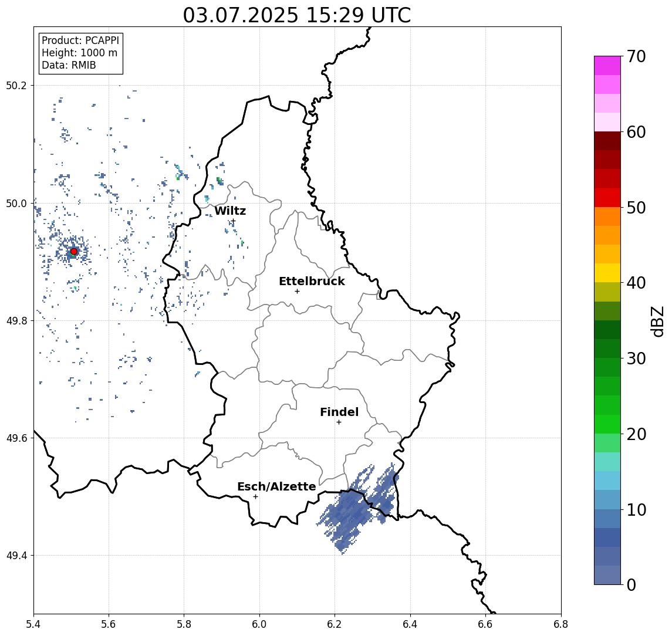672x636 pixels.
Task: Click the timestamp title 03.07.2025 15:29 UTC
Action: click(x=296, y=15)
